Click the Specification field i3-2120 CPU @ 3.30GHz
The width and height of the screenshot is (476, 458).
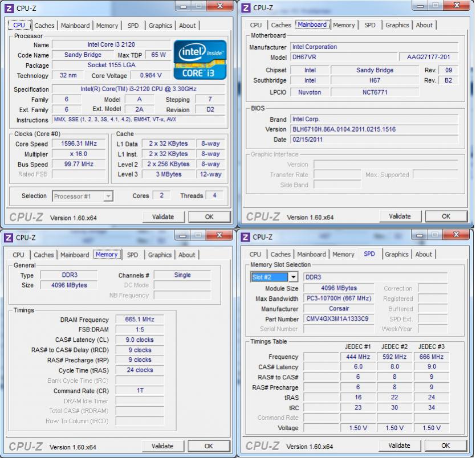coord(139,89)
